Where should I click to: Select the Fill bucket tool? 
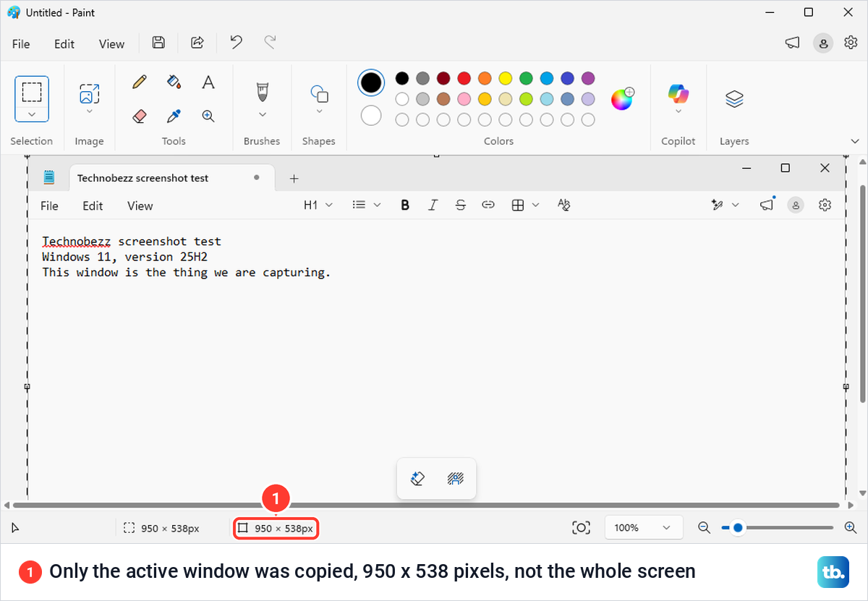[174, 82]
